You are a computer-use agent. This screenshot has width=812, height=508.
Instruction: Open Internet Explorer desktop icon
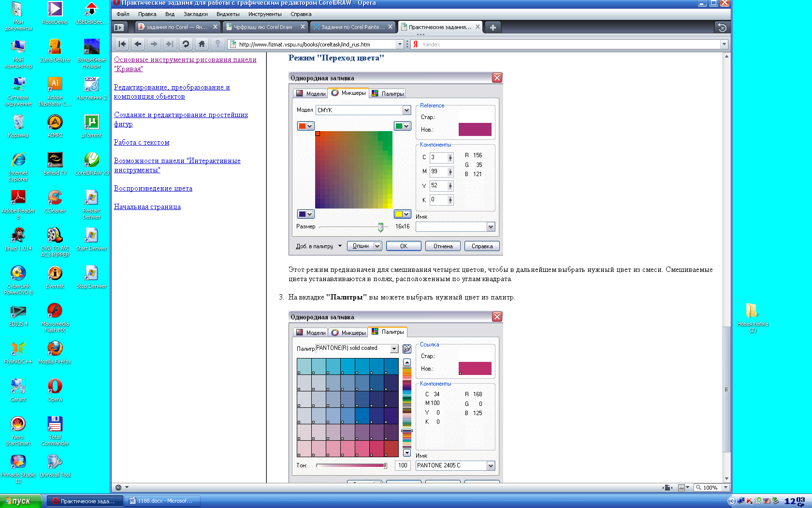click(x=18, y=166)
